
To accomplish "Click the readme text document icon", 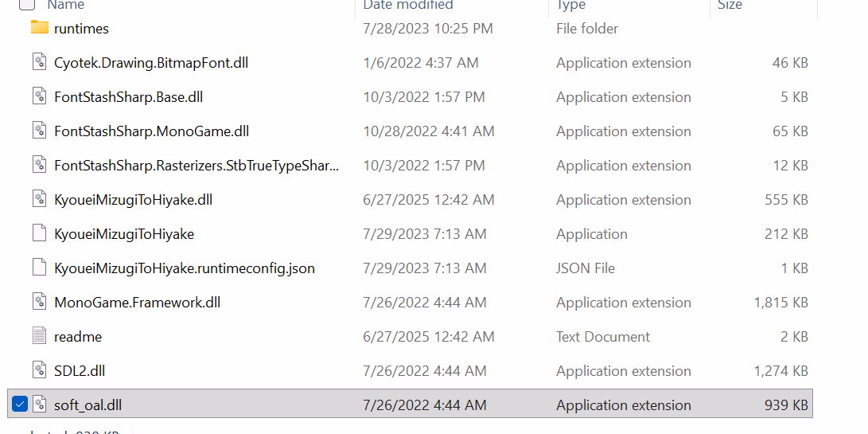I will pos(39,336).
